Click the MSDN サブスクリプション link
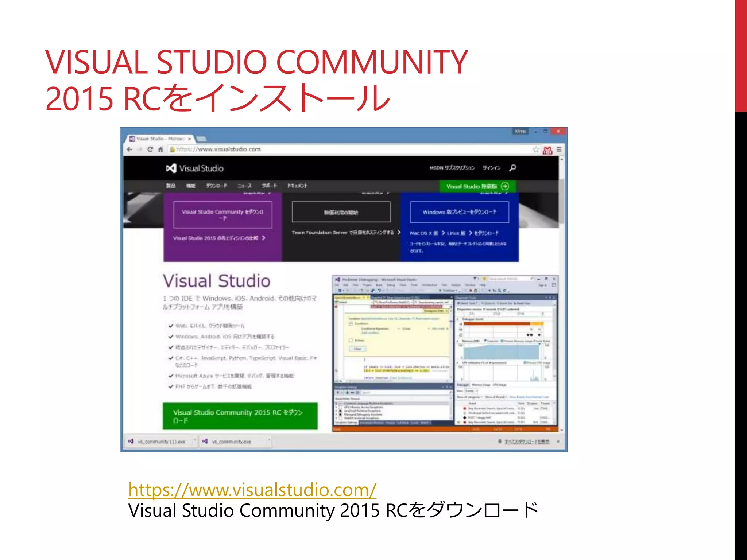747x560 pixels. tap(452, 168)
